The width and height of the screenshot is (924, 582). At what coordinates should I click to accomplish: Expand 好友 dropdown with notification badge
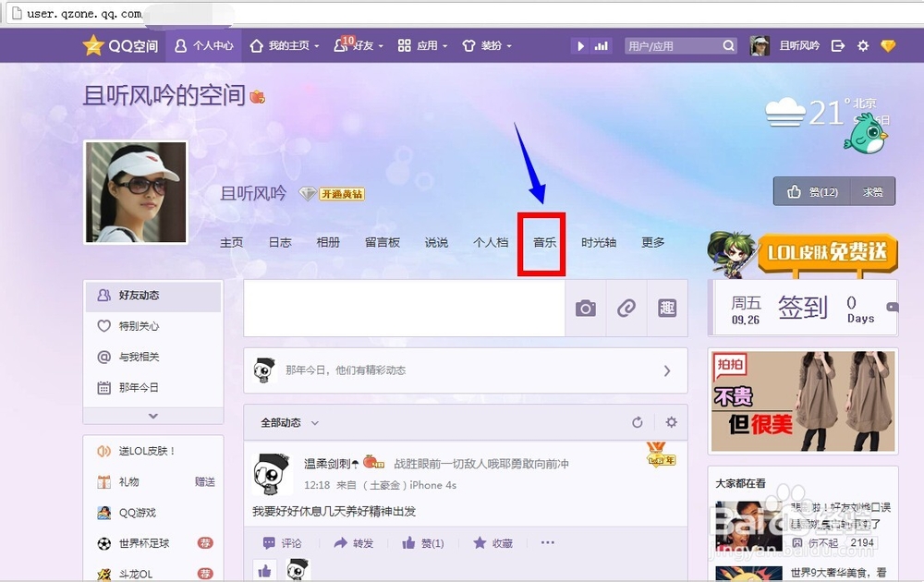359,45
